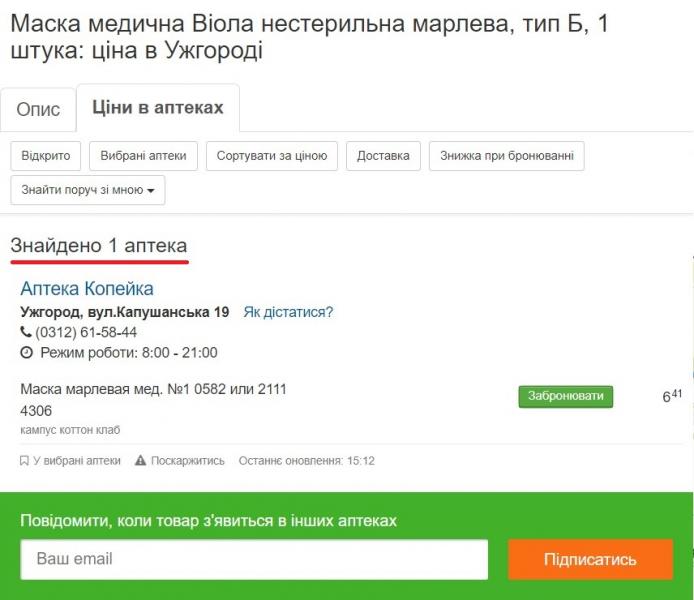Screen dimensions: 694x600
Task: Click the bookmark icon for favorite pharmacies
Action: click(x=24, y=461)
